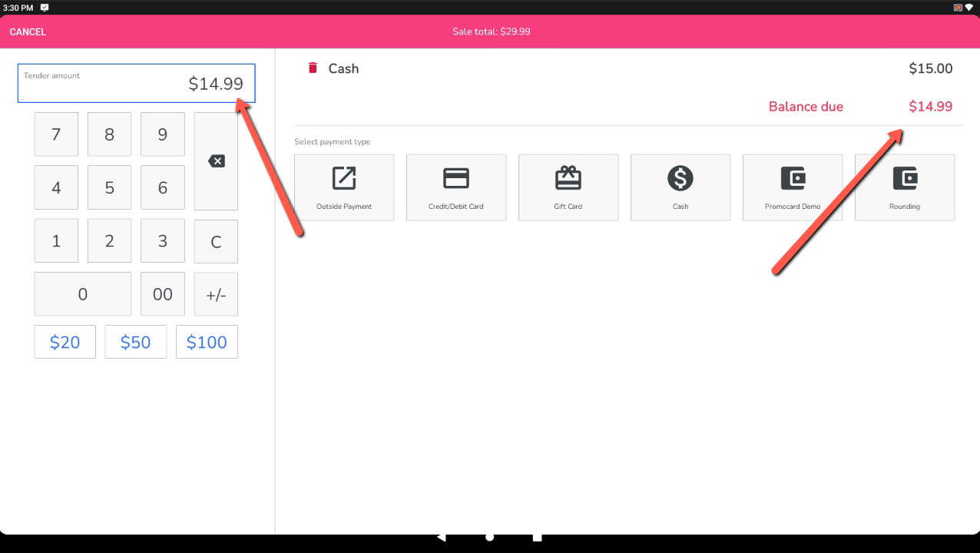The height and width of the screenshot is (553, 980).
Task: Clear the amount with C key
Action: coord(216,241)
